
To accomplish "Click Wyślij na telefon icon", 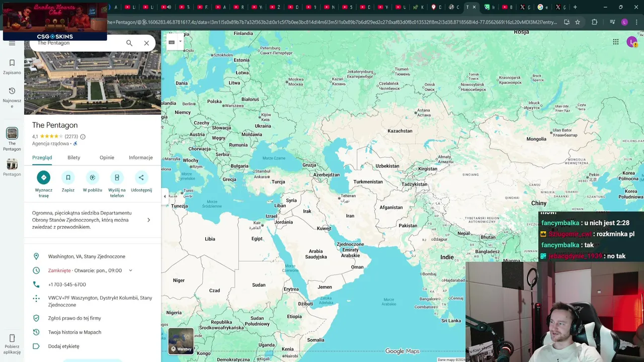I will [x=117, y=177].
